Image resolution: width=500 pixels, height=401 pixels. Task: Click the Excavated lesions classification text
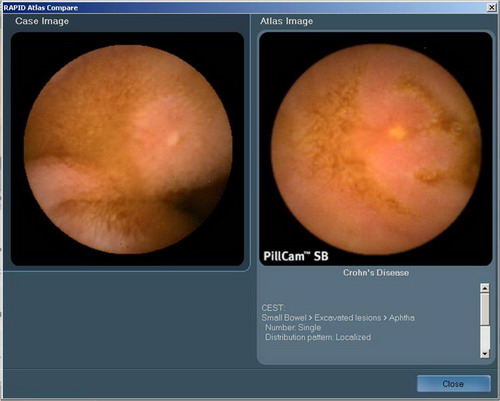point(348,318)
